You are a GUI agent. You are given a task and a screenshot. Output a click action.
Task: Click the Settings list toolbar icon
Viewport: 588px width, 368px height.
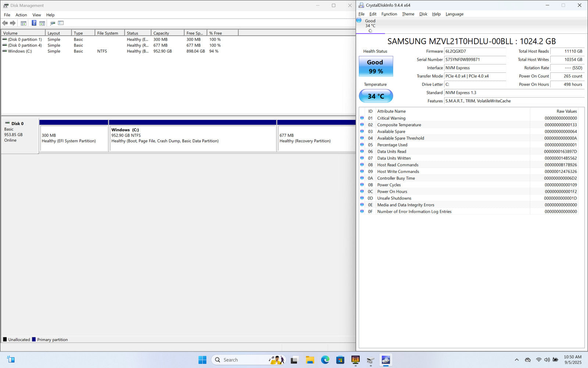pos(61,23)
